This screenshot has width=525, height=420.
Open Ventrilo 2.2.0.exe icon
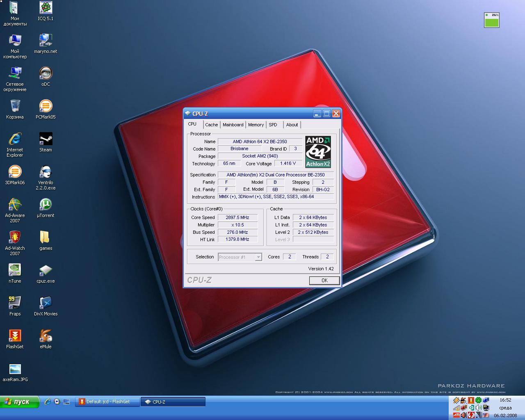click(46, 178)
